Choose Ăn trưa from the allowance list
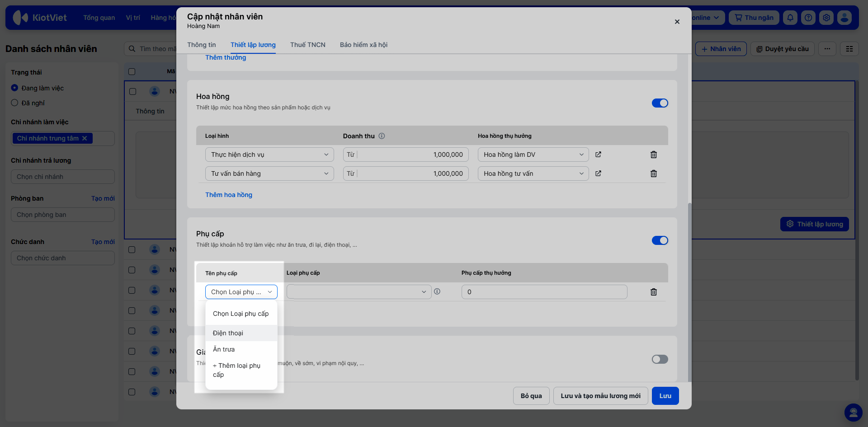 pyautogui.click(x=241, y=349)
